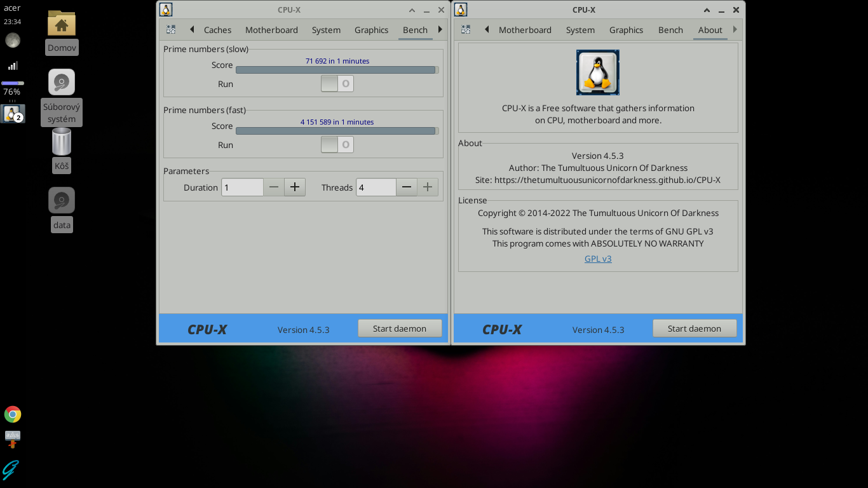Image resolution: width=868 pixels, height=488 pixels.
Task: Click the moon phase icon in the panel
Action: (x=13, y=41)
